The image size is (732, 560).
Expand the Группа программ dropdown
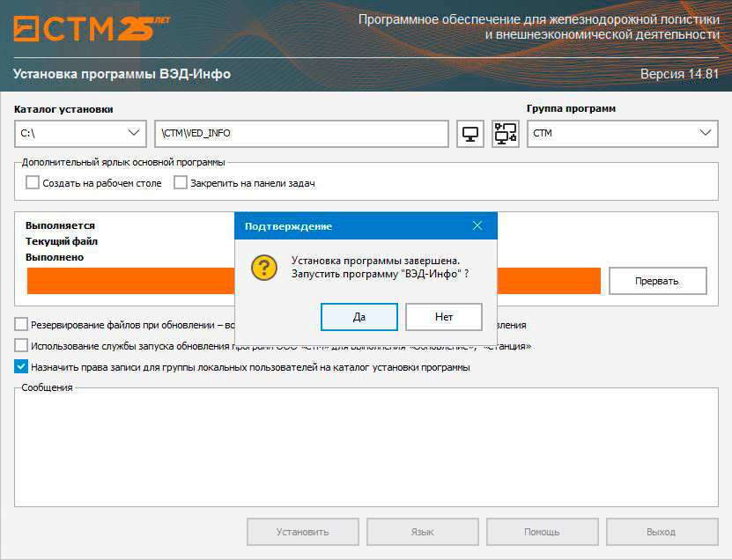point(622,134)
